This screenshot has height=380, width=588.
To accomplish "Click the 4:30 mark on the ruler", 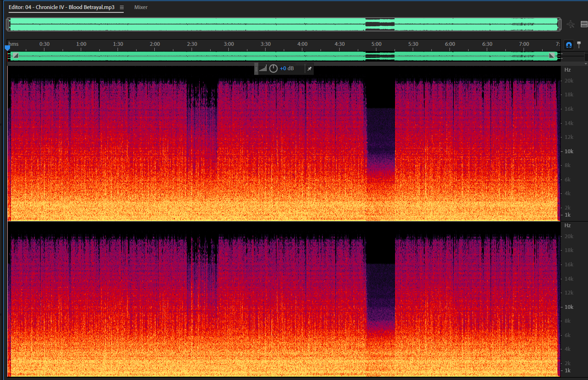I will (x=340, y=44).
